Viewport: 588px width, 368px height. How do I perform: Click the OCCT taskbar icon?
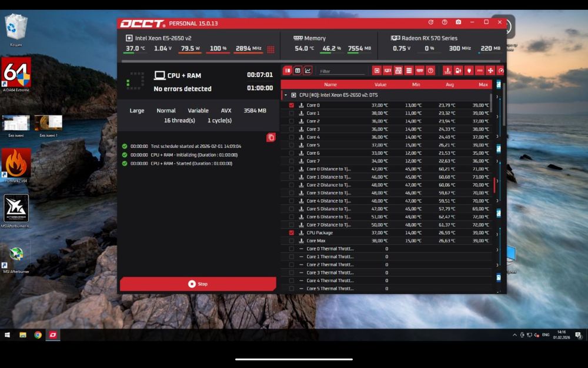[53, 334]
